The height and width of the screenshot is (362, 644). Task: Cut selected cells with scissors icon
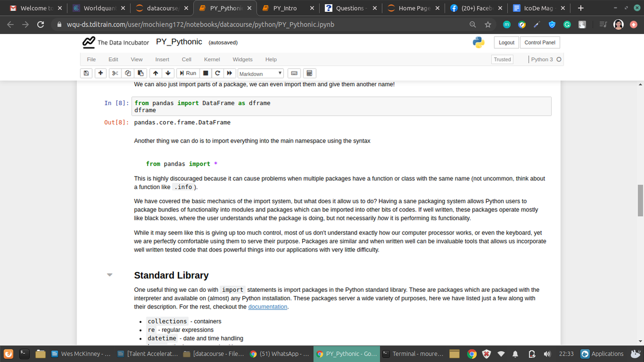coord(115,73)
